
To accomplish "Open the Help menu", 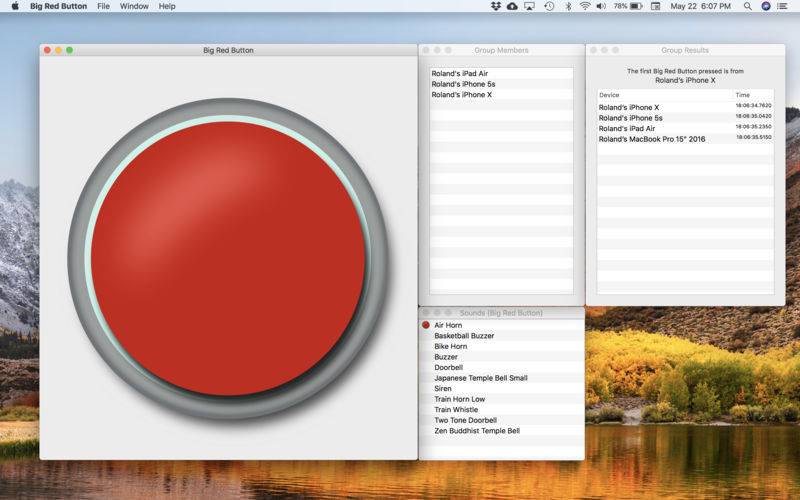I will [167, 6].
